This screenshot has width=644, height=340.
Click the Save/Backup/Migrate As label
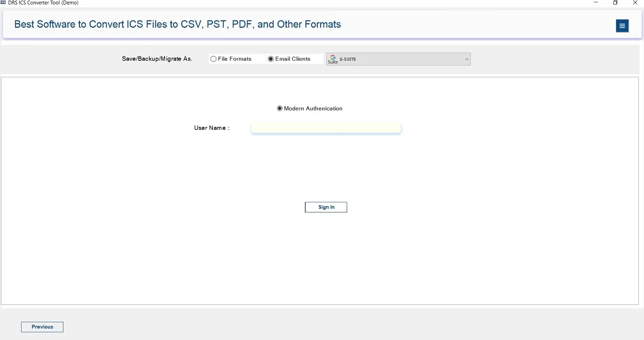point(157,59)
